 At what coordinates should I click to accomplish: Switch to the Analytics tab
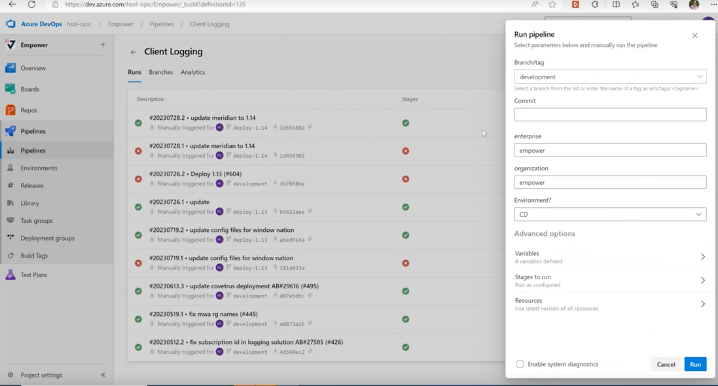point(193,72)
